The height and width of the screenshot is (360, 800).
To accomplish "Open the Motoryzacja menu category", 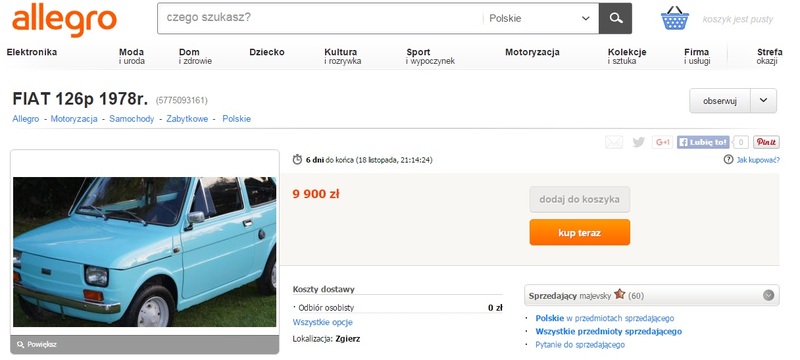I will 532,52.
